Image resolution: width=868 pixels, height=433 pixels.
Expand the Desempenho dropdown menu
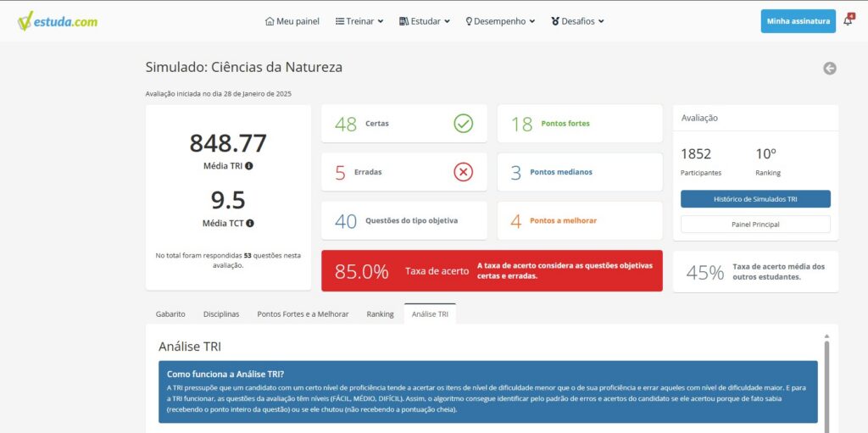pos(500,21)
